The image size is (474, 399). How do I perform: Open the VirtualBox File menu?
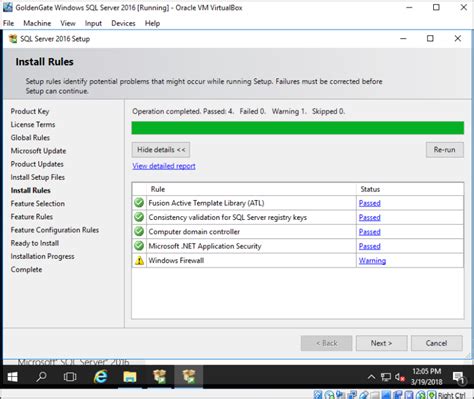(x=8, y=23)
